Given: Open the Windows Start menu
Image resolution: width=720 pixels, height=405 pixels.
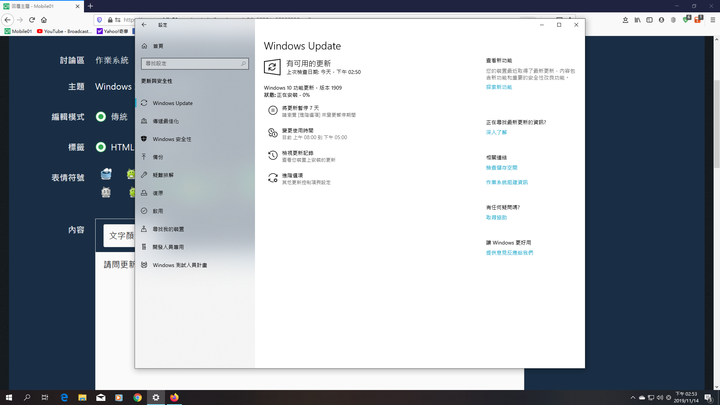Looking at the screenshot, I should click(9, 398).
